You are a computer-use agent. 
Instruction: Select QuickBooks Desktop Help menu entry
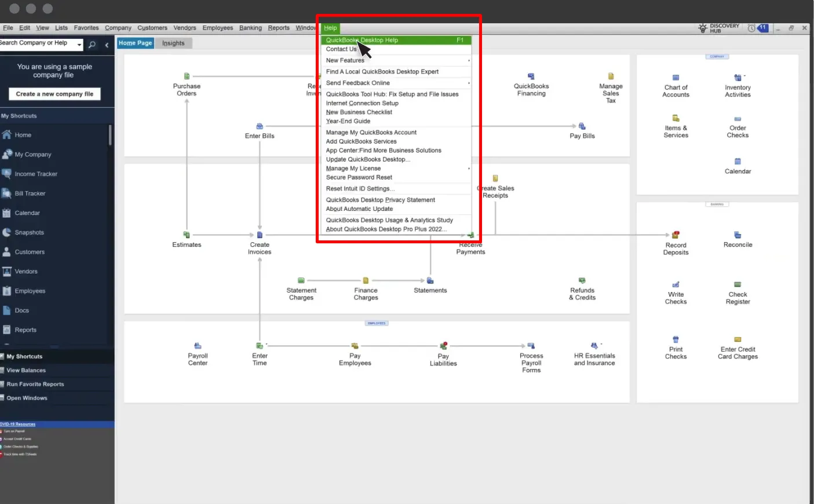click(396, 40)
